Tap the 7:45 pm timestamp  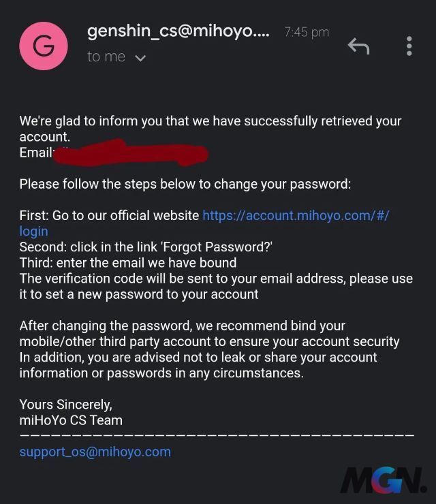[307, 32]
